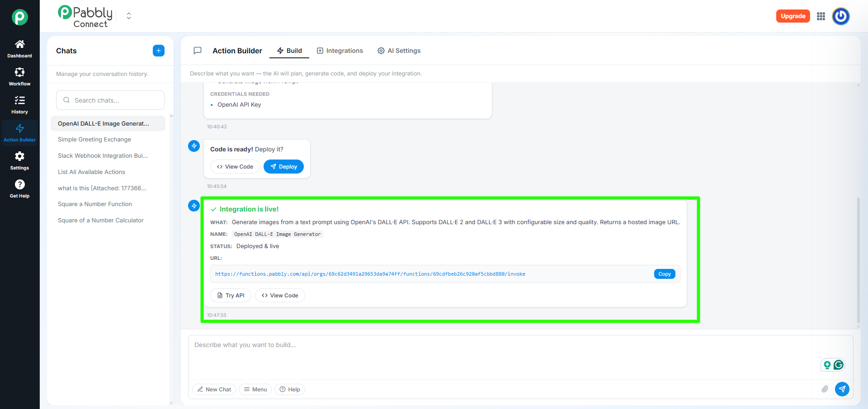Click the 'Integration is live!' heading

(249, 209)
